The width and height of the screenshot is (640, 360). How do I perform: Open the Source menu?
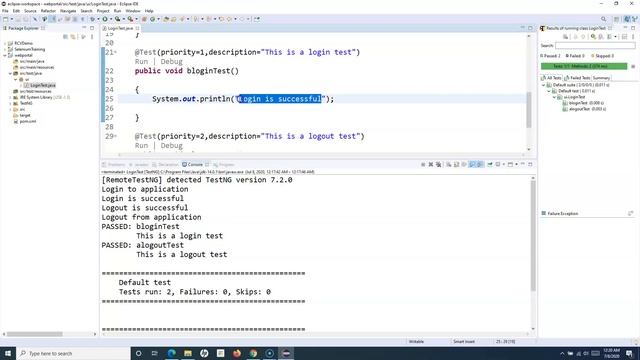[x=30, y=11]
